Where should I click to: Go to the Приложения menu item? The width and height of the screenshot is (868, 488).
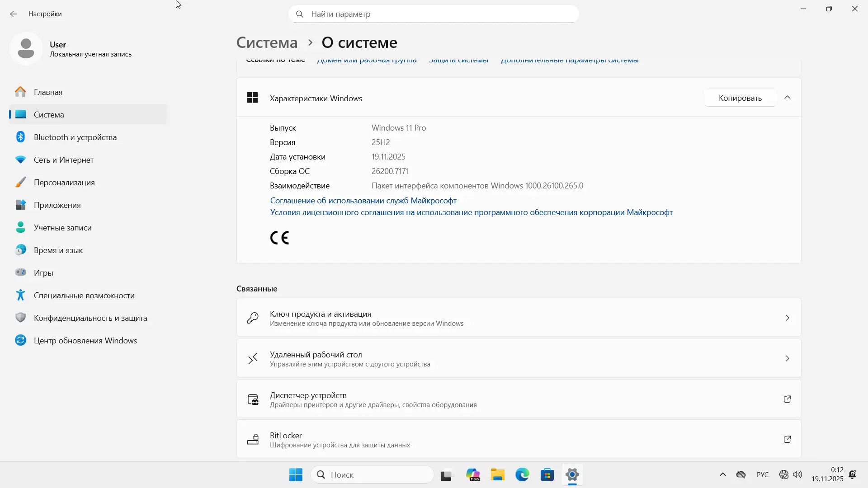(x=57, y=205)
